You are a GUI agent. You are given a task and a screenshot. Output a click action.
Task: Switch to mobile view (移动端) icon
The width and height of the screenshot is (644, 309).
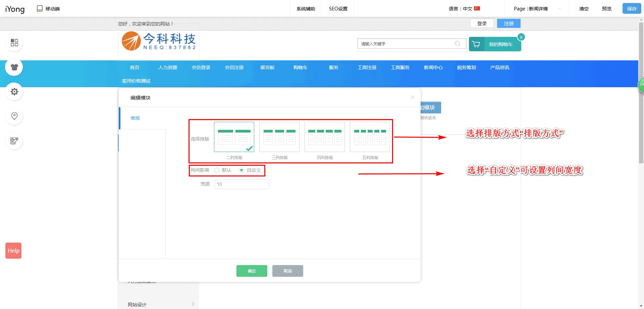pyautogui.click(x=40, y=8)
